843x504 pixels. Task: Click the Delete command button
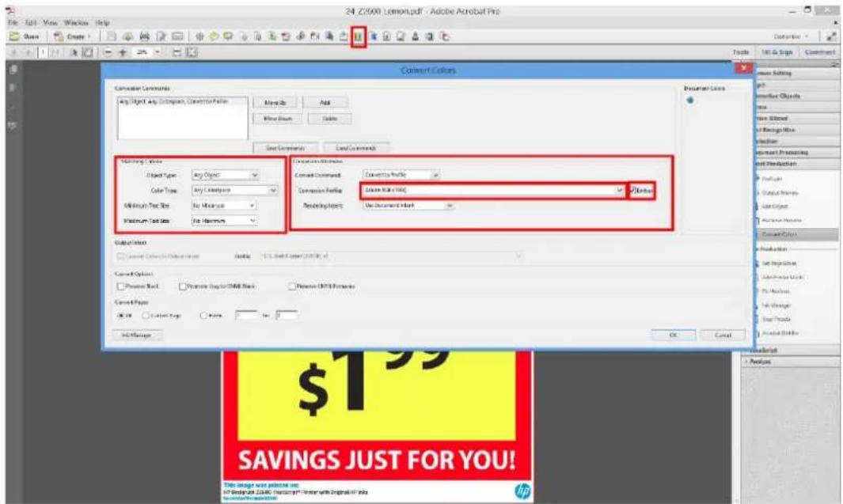(x=329, y=118)
